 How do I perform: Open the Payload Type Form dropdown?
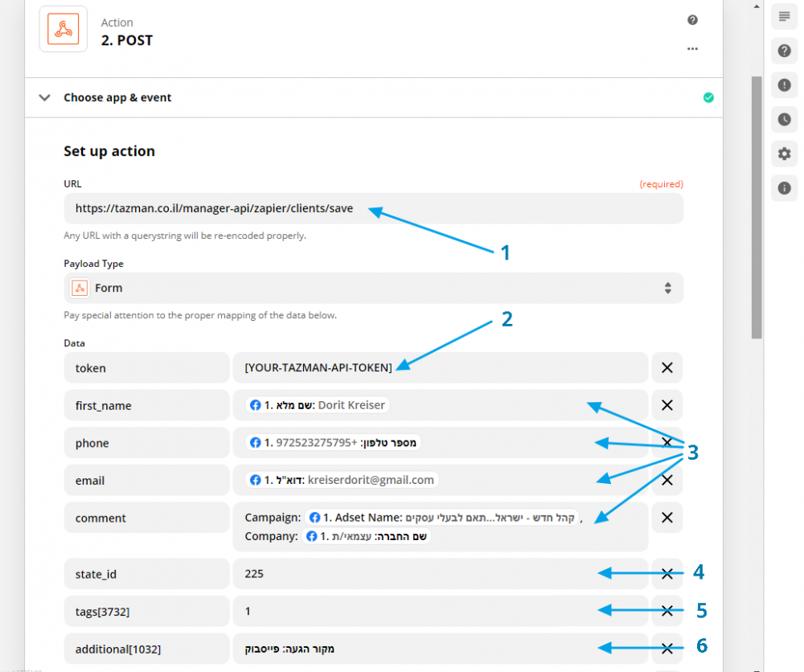pyautogui.click(x=373, y=288)
